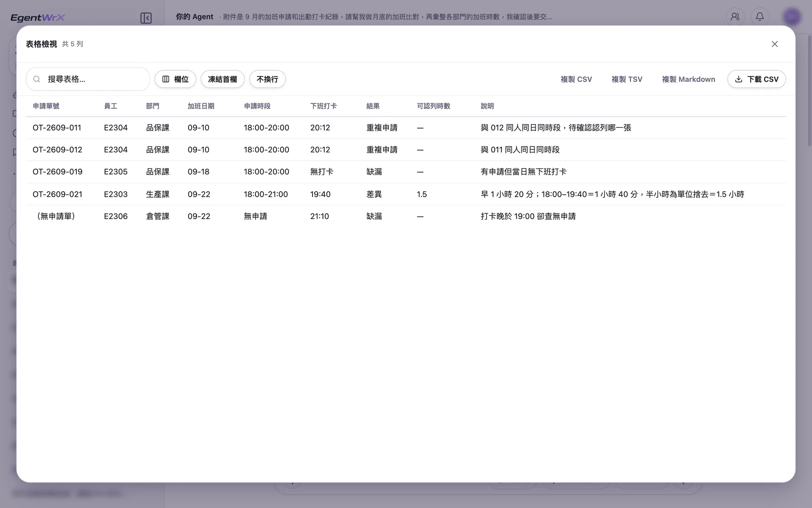Image resolution: width=812 pixels, height=508 pixels.
Task: Select cell OT-2609-011
Action: pos(57,128)
